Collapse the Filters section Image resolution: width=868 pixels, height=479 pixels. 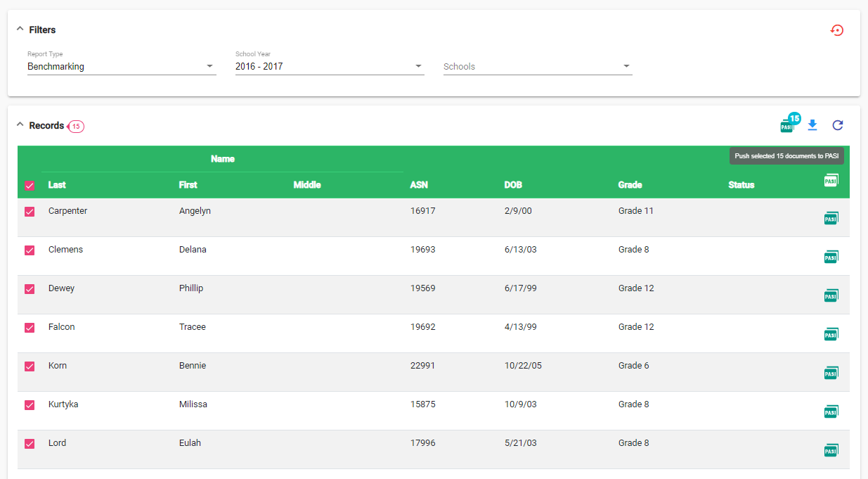click(20, 30)
